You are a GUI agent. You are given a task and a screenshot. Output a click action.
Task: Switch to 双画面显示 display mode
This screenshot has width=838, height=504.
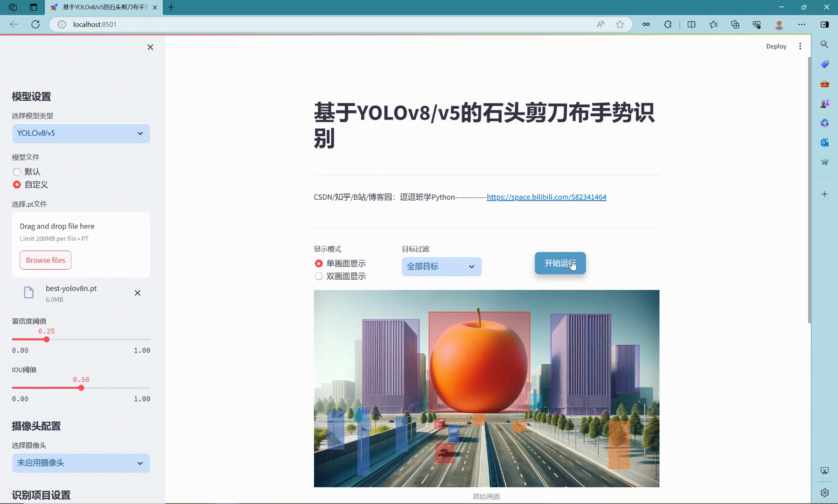click(x=319, y=276)
